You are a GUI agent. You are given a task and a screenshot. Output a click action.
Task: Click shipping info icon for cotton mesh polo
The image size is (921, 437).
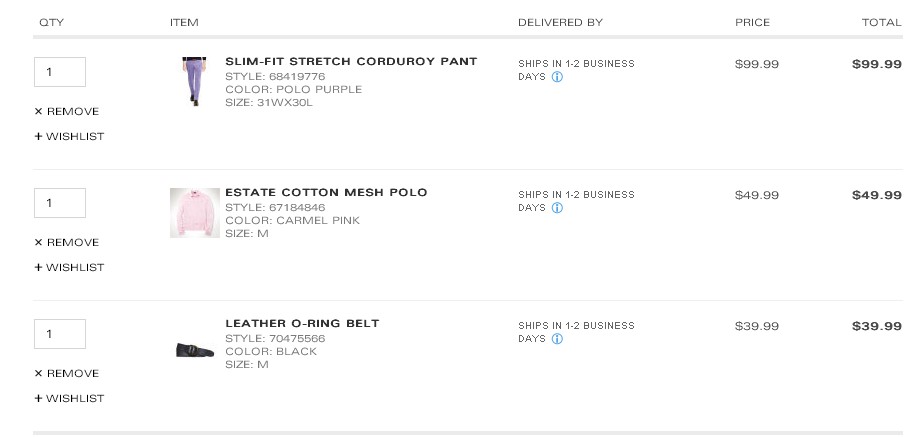point(557,208)
